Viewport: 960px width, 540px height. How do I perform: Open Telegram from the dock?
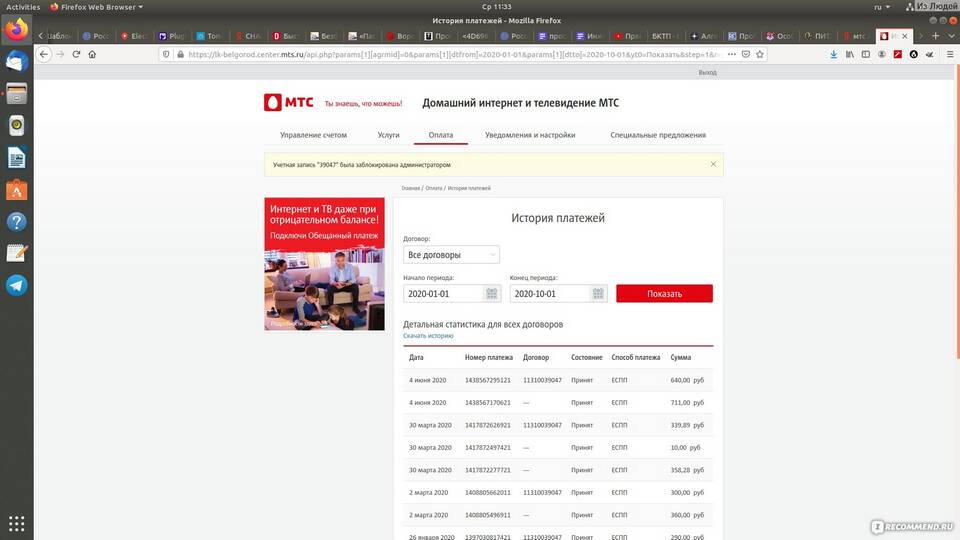point(17,285)
